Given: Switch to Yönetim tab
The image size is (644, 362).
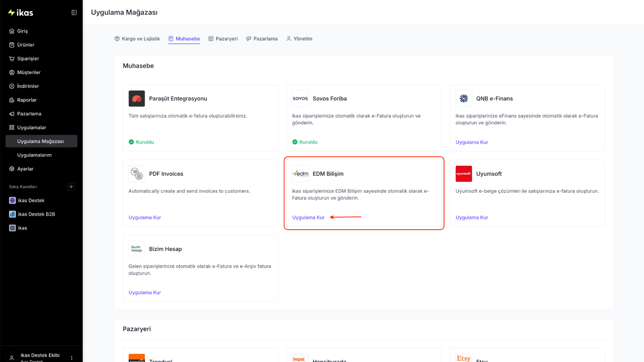Looking at the screenshot, I should [299, 39].
